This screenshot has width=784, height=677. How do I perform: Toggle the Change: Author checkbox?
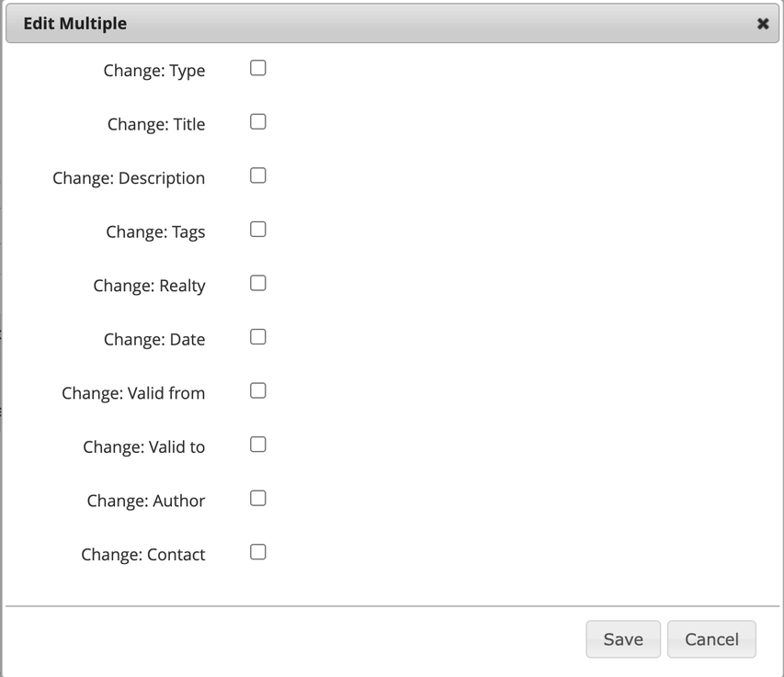pos(258,498)
